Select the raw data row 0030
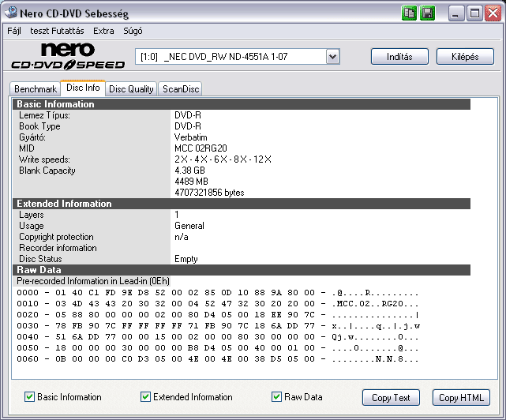Screen dimensions: 506x420 tap(218, 326)
